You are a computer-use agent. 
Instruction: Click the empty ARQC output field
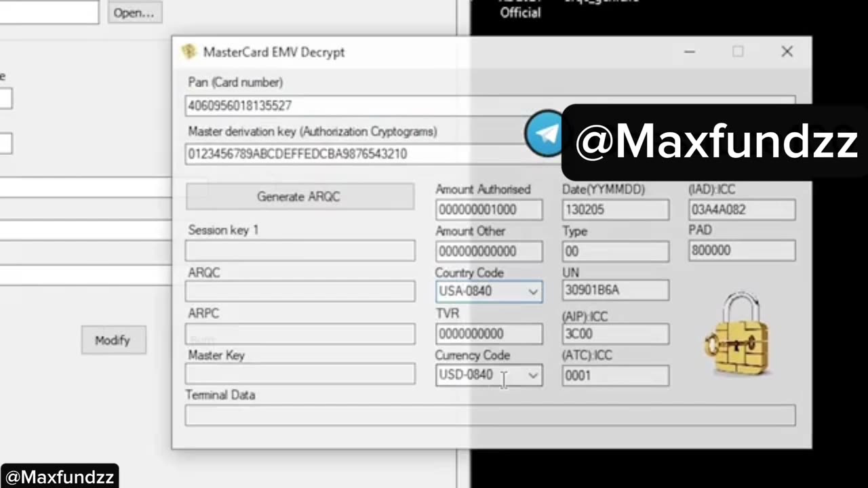click(x=300, y=292)
